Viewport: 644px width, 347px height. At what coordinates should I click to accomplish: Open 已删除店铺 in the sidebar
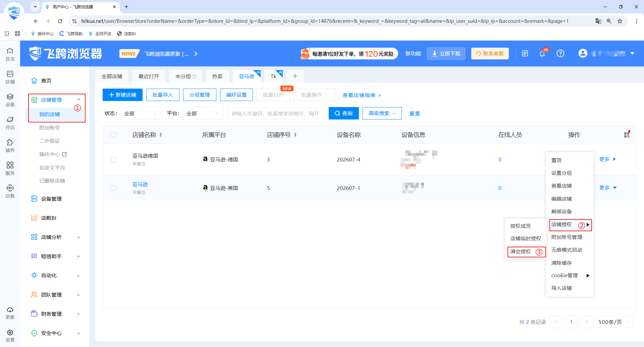point(52,181)
